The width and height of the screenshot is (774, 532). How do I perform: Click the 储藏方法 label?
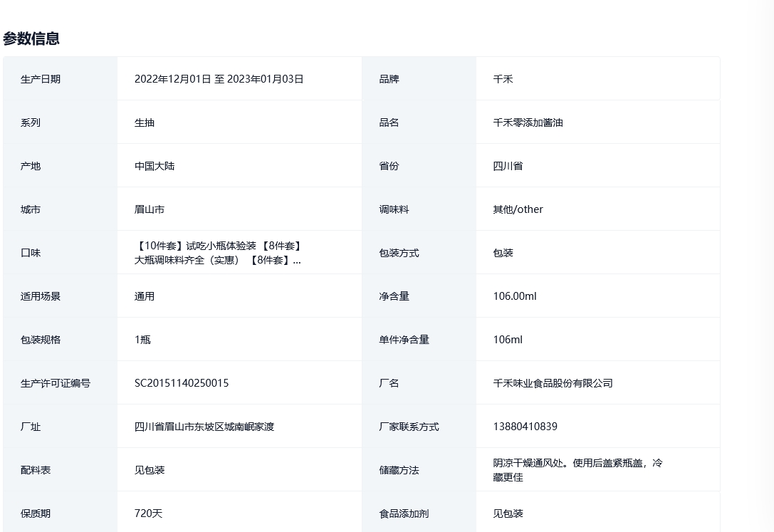point(399,470)
